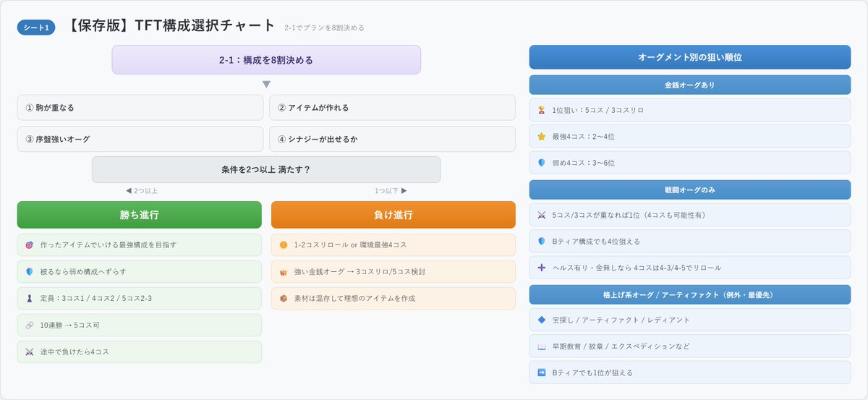Select condition ③ 序盤強いオーグ
The height and width of the screenshot is (400, 868).
coord(140,139)
